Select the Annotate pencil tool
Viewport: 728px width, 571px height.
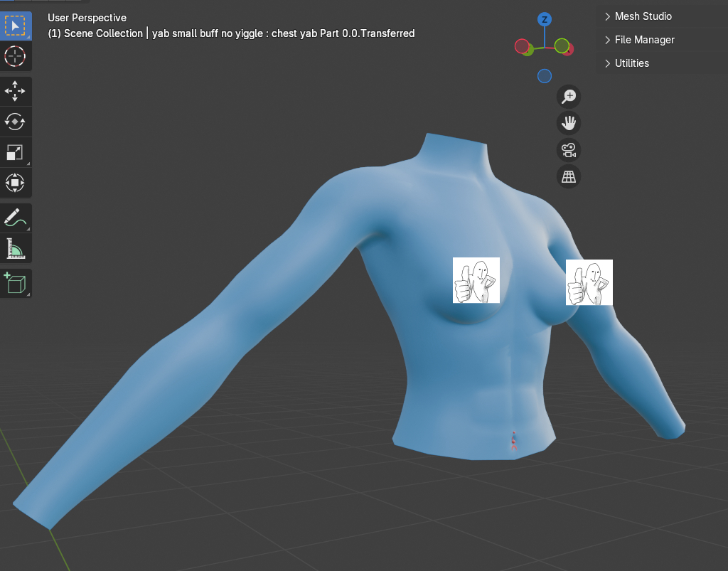[15, 218]
